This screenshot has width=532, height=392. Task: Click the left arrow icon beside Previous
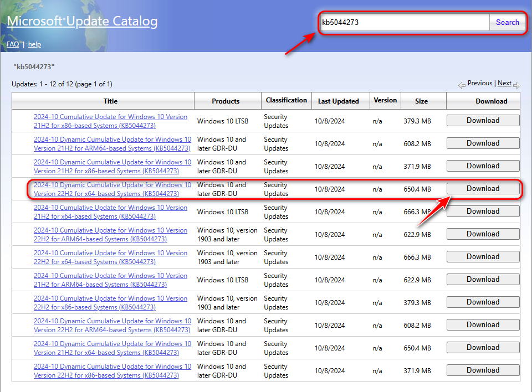462,85
